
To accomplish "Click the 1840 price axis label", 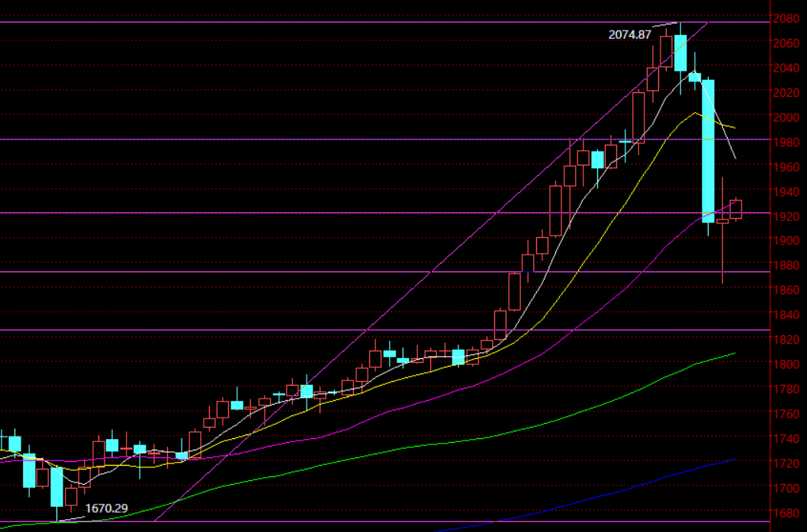I will [786, 314].
